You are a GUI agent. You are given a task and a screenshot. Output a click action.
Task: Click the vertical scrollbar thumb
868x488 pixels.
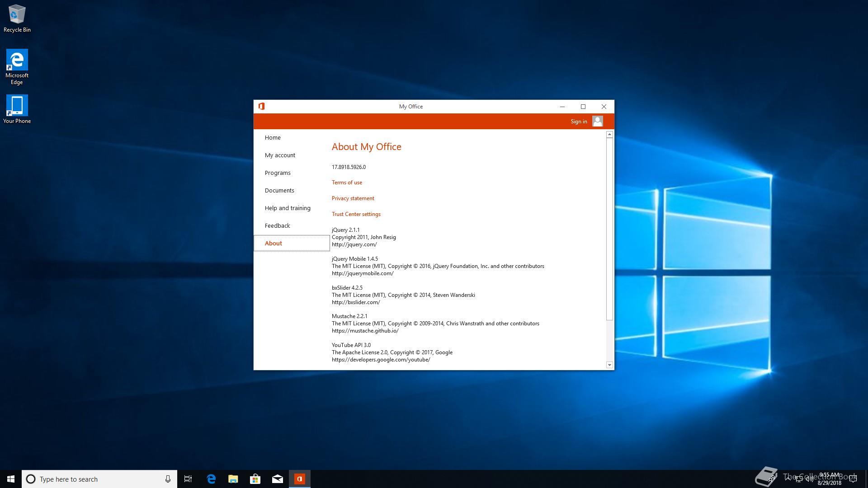pyautogui.click(x=609, y=229)
